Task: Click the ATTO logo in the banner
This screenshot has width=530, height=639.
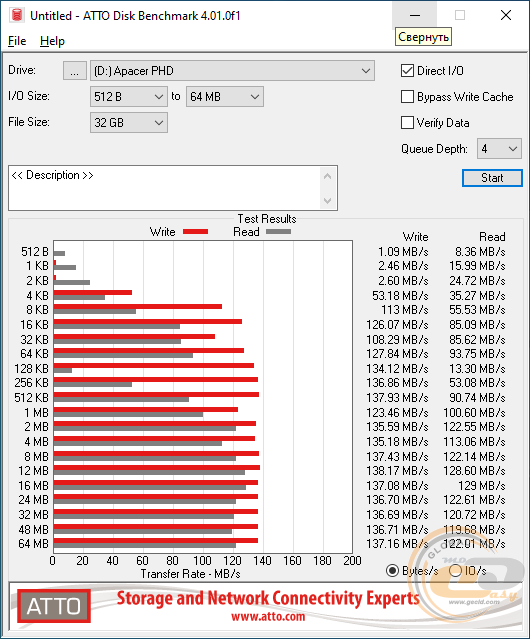Action: click(x=54, y=606)
